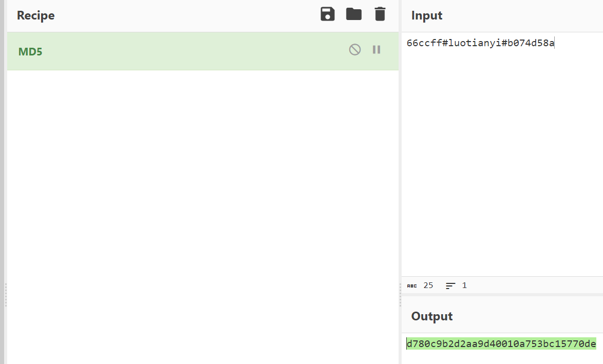Click the dotted resize handle beside Input pane
This screenshot has height=364, width=603.
(400, 295)
